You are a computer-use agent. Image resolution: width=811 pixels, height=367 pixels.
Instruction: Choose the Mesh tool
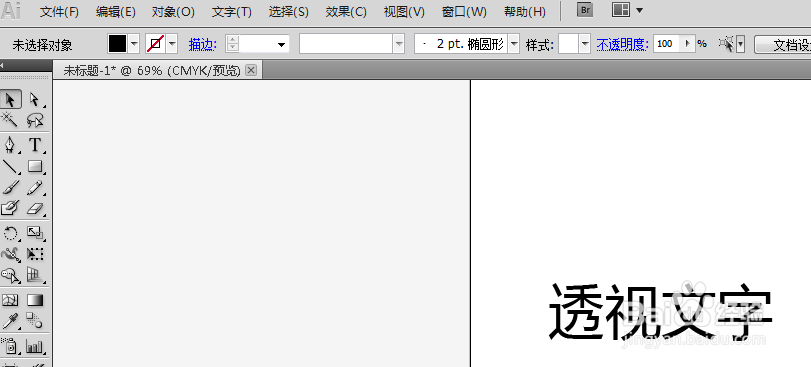(x=11, y=300)
